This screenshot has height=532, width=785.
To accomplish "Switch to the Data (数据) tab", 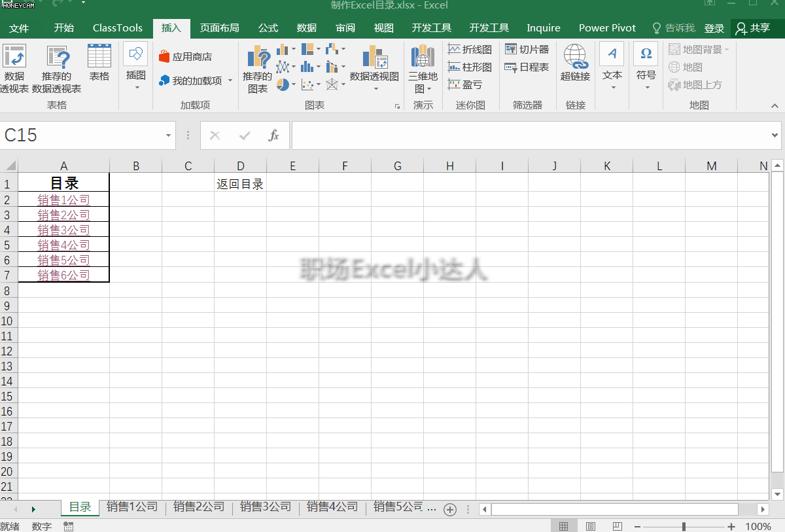I will click(306, 28).
